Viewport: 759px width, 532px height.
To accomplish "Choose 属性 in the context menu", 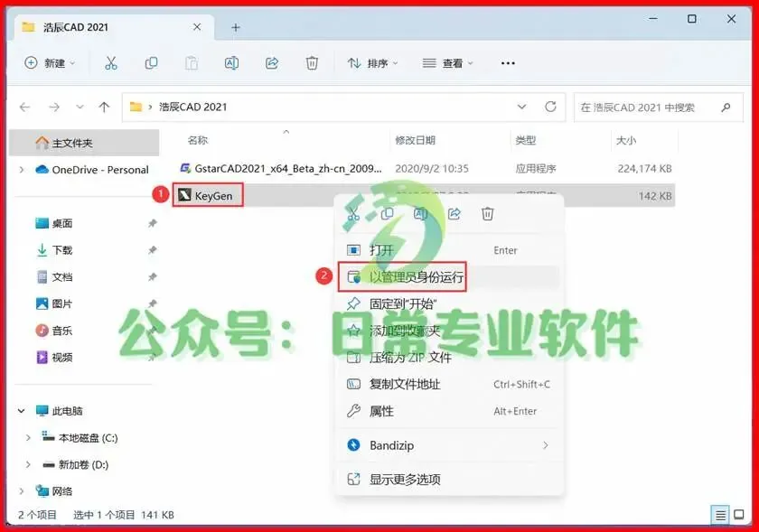I will [x=449, y=411].
